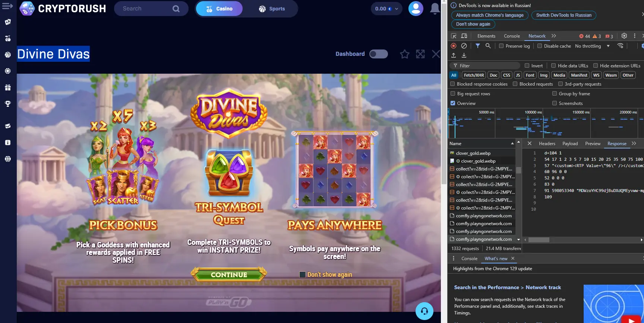Open the Payload tab
644x323 pixels.
pyautogui.click(x=570, y=143)
